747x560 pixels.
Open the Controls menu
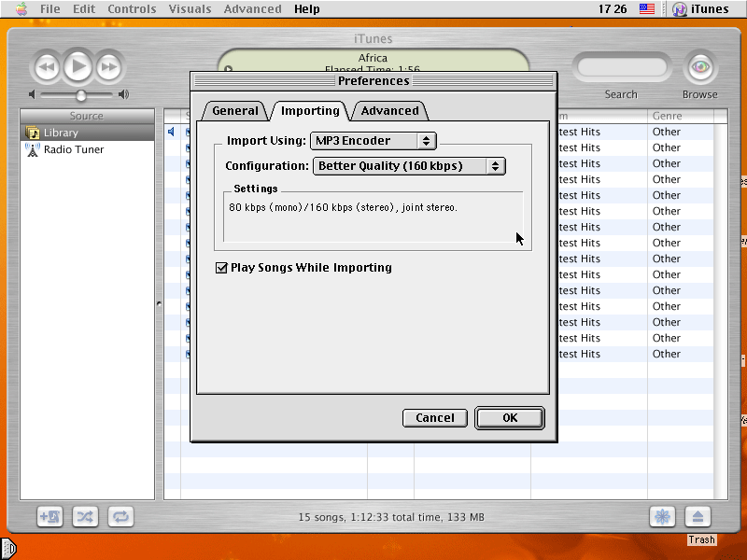click(x=132, y=8)
